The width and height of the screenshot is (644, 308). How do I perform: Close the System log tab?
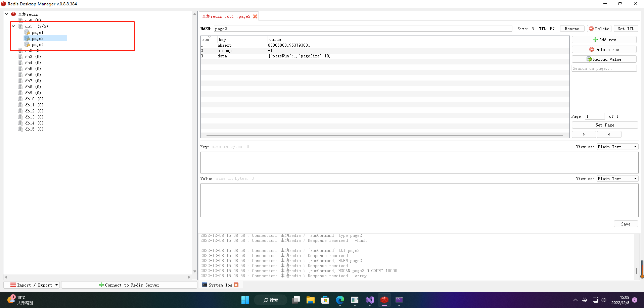click(x=236, y=285)
